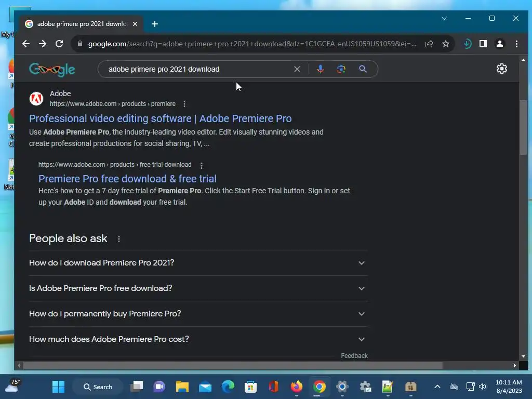Open the Office app in the taskbar
The image size is (532, 399).
coord(273,387)
